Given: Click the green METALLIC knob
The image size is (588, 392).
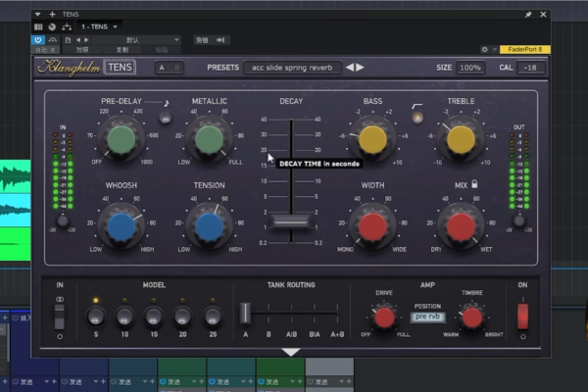Looking at the screenshot, I should tap(209, 139).
